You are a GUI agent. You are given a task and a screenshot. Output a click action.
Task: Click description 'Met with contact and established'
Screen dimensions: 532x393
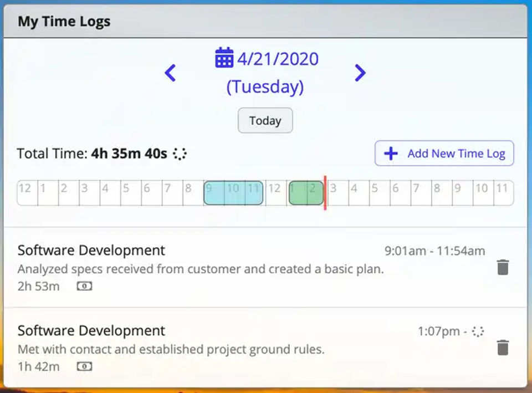click(111, 349)
